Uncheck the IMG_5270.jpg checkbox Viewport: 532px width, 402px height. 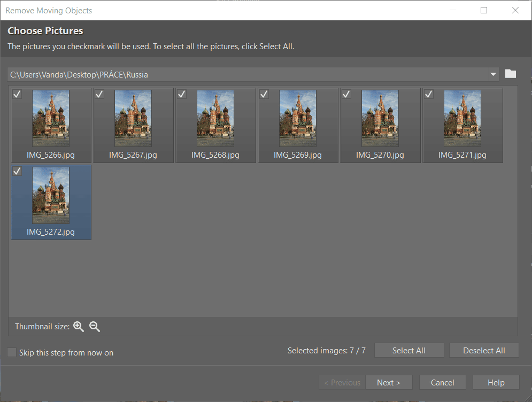(346, 94)
